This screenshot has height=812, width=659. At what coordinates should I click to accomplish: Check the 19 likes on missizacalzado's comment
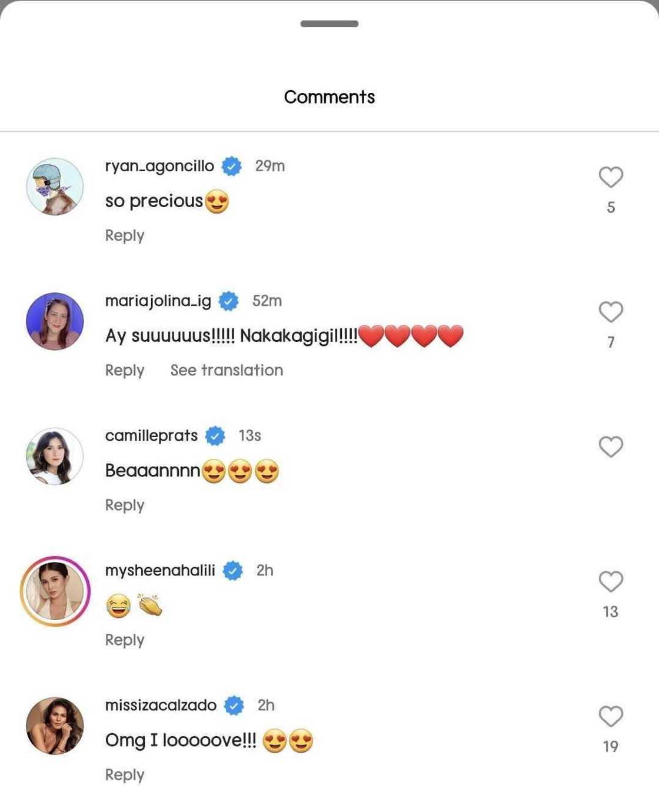click(611, 746)
